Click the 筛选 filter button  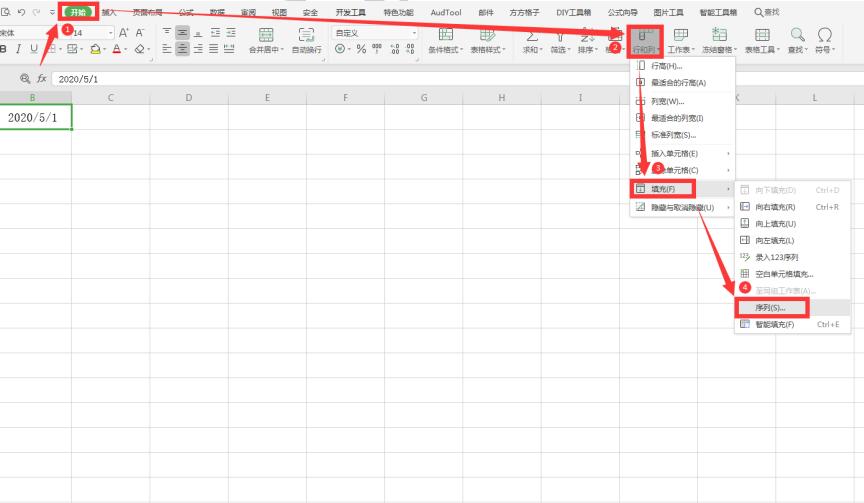[x=560, y=41]
